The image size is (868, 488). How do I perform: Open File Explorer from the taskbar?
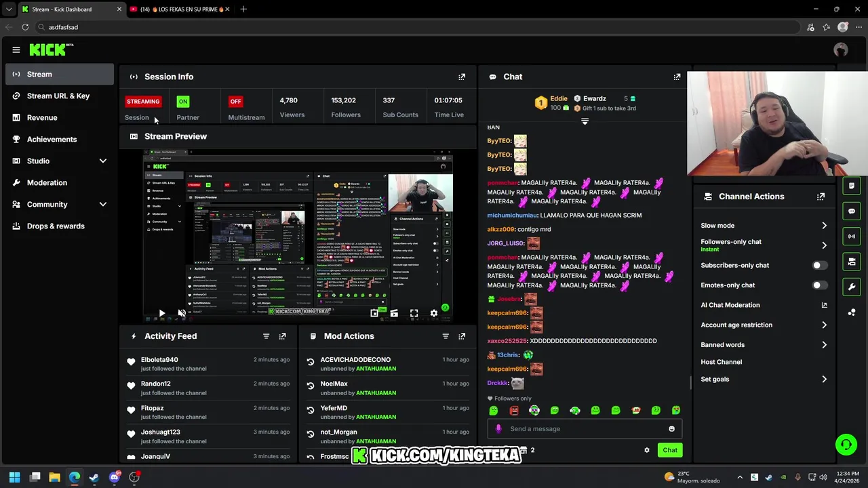coord(54,477)
